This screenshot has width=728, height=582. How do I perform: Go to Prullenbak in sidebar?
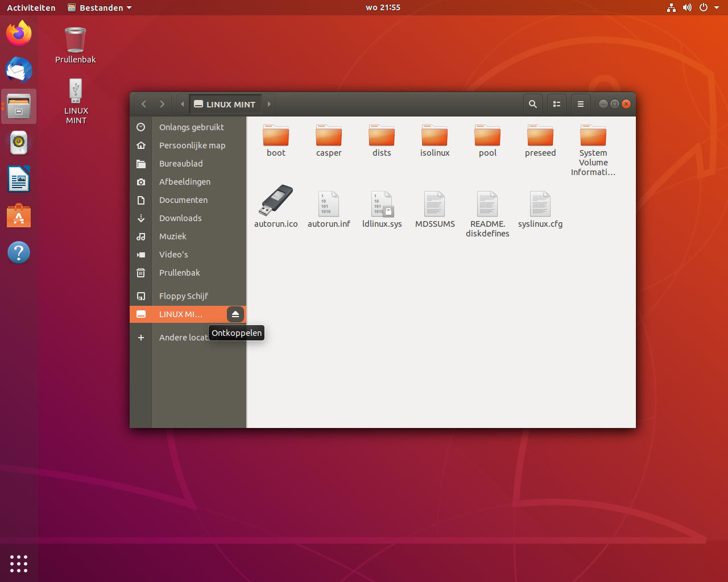(x=188, y=273)
